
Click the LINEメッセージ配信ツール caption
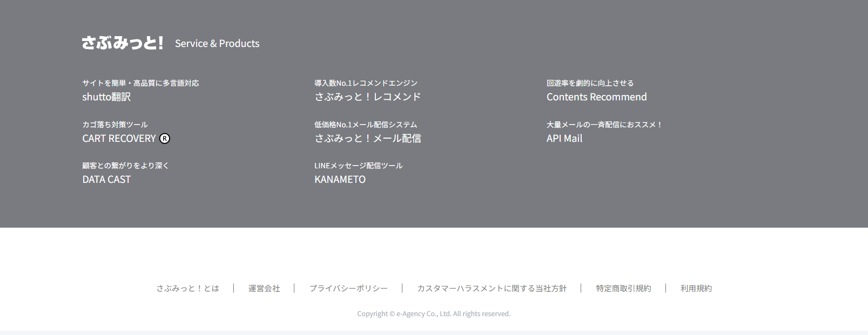pyautogui.click(x=359, y=166)
